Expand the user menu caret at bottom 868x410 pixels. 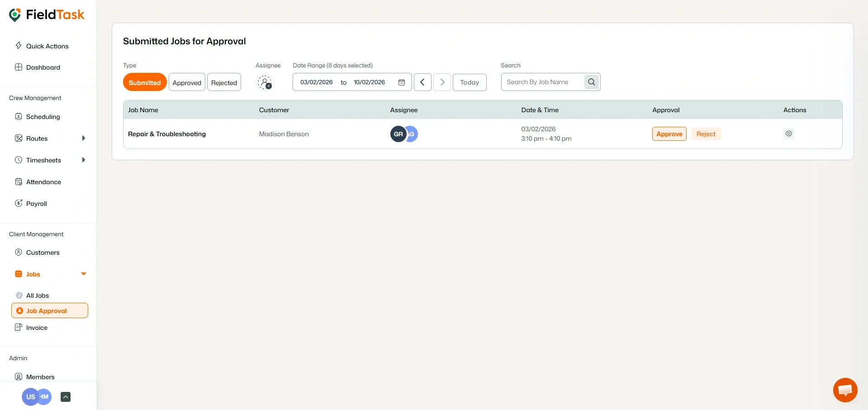tap(66, 397)
